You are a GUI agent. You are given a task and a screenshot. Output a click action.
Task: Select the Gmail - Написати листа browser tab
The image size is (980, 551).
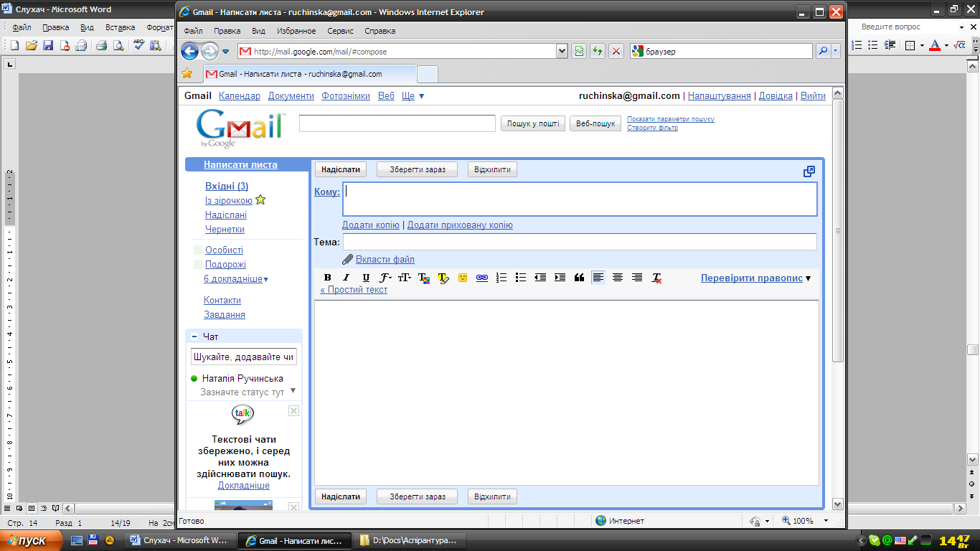309,74
